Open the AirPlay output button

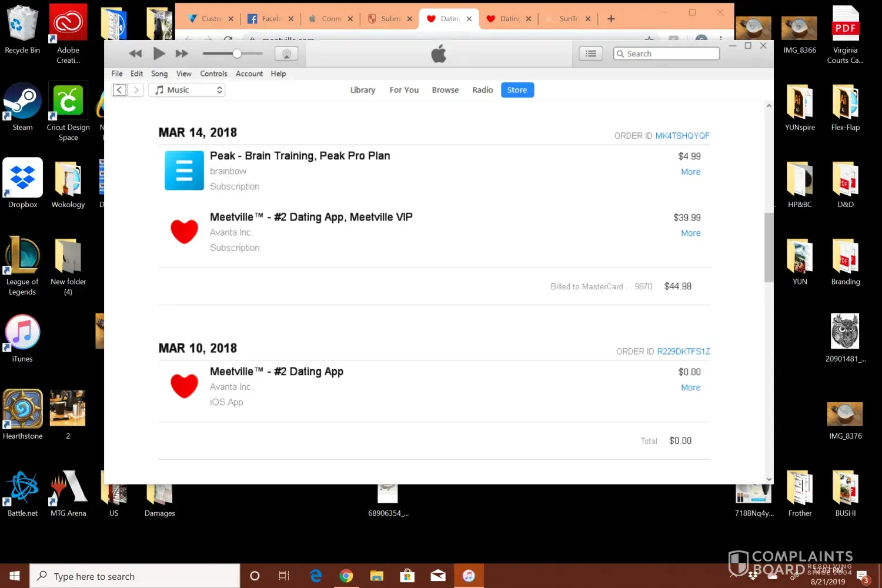tap(286, 54)
